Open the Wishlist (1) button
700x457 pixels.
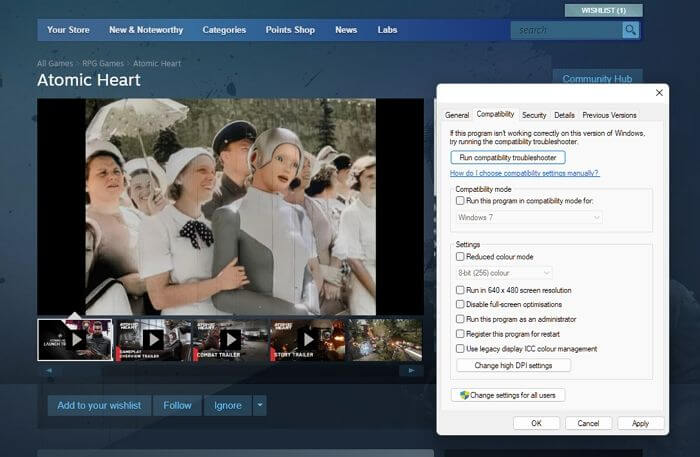(x=604, y=10)
